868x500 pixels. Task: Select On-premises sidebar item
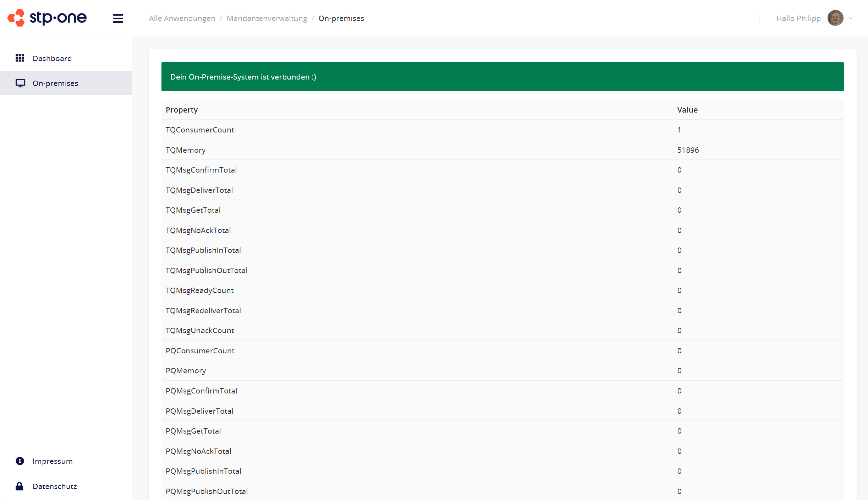[x=66, y=83]
